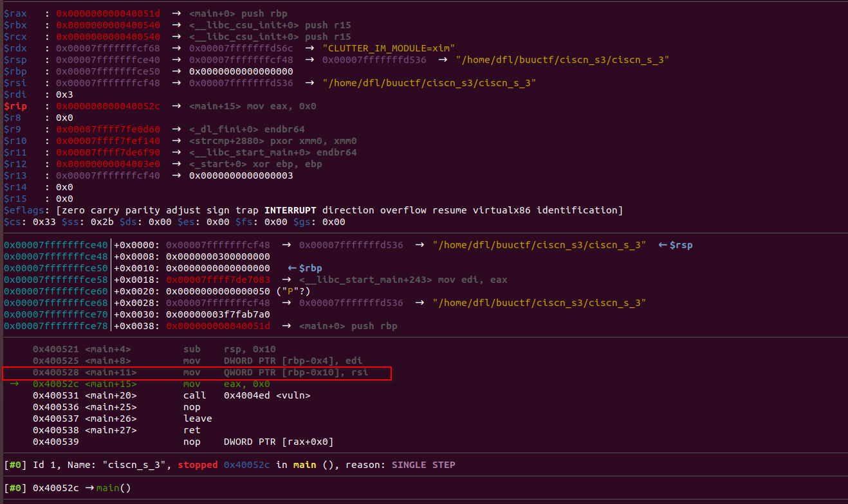
Task: Click <_start+0> xor ebp, ebp text
Action: point(255,164)
